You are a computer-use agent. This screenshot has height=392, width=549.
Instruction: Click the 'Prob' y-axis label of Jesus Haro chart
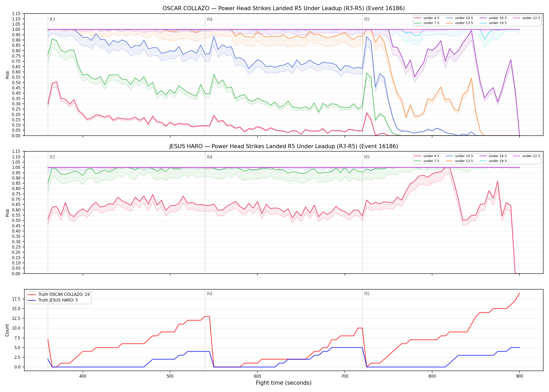pos(7,213)
